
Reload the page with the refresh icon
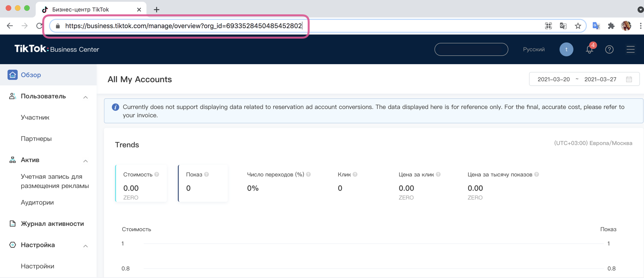click(39, 26)
